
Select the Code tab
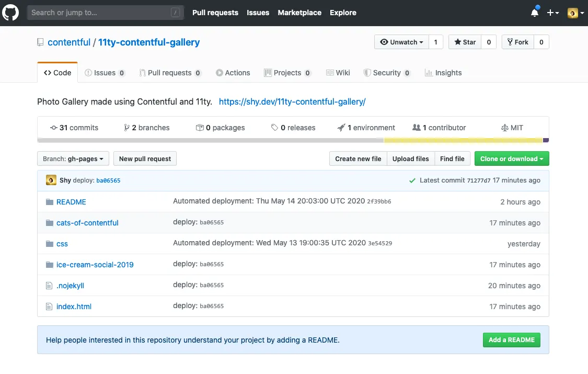point(57,73)
